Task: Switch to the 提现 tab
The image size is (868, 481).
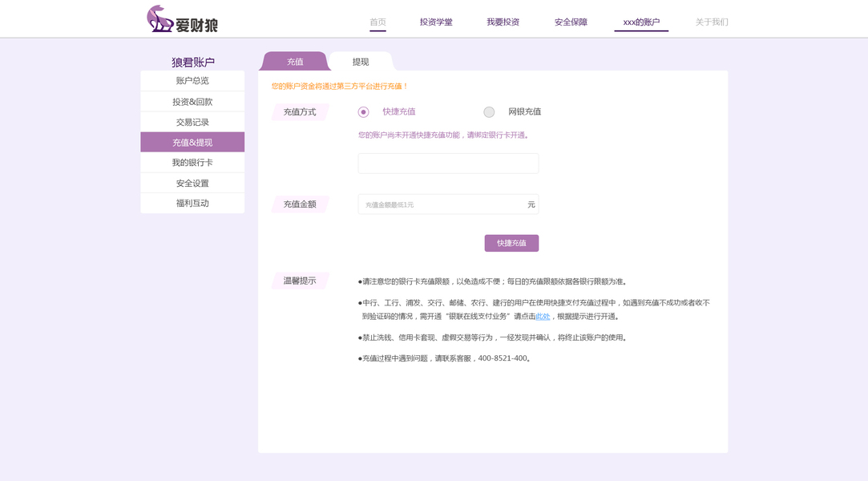Action: 360,61
